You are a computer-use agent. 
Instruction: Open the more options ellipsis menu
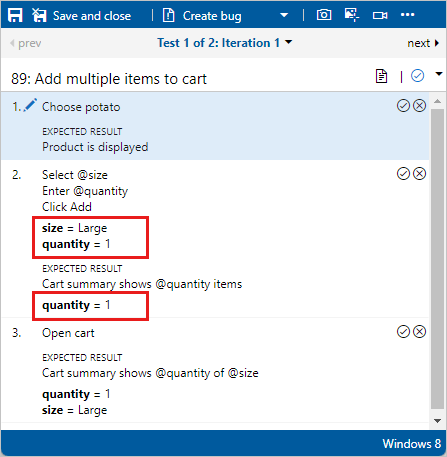coord(407,15)
